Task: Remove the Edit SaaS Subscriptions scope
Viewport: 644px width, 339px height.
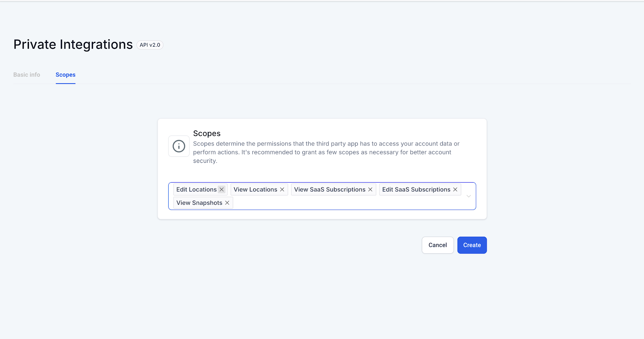Action: 455,189
